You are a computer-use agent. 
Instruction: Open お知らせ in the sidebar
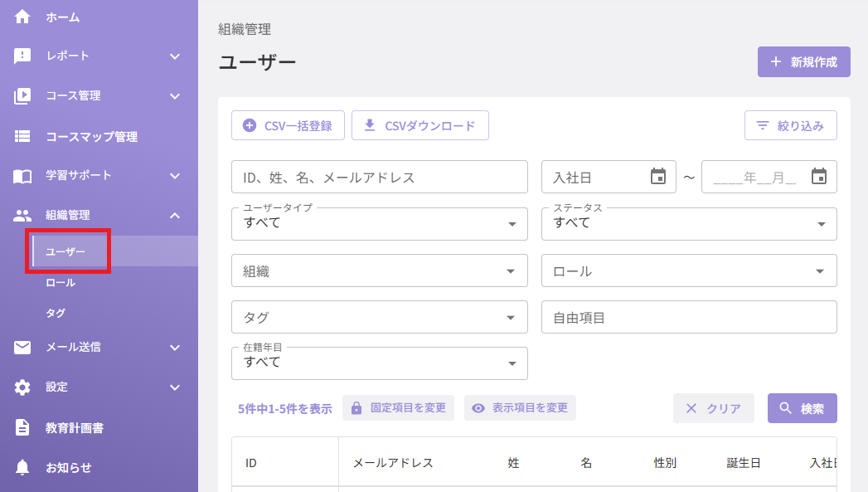click(x=68, y=468)
